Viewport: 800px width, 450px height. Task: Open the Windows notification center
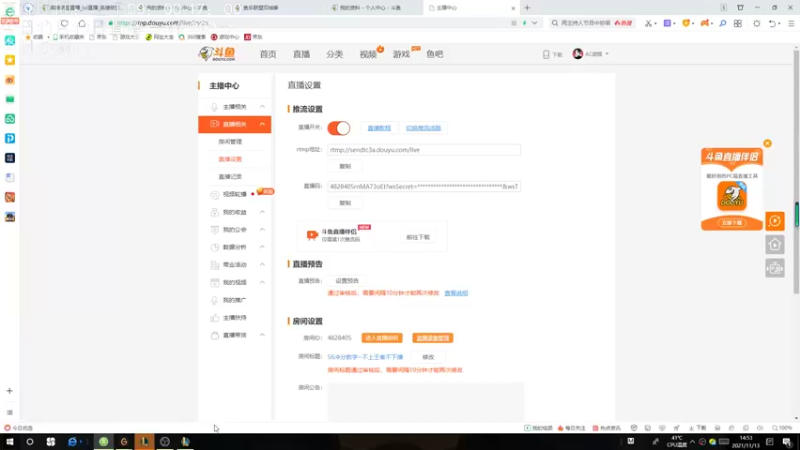coord(787,442)
